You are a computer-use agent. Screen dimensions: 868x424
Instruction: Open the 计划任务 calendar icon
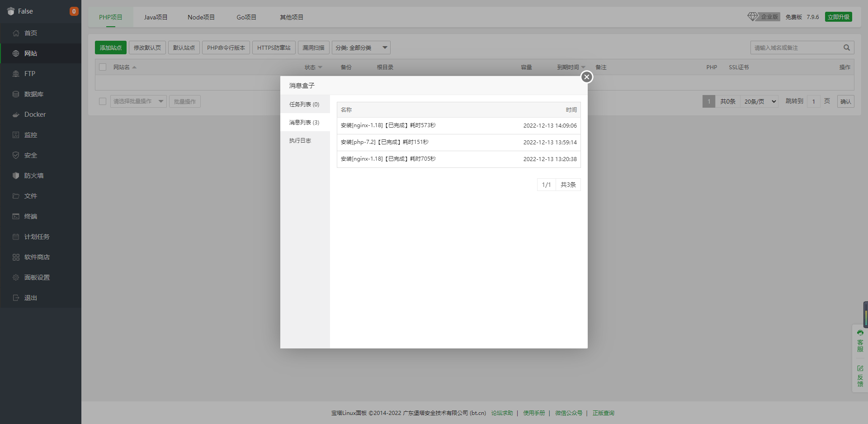click(x=16, y=237)
